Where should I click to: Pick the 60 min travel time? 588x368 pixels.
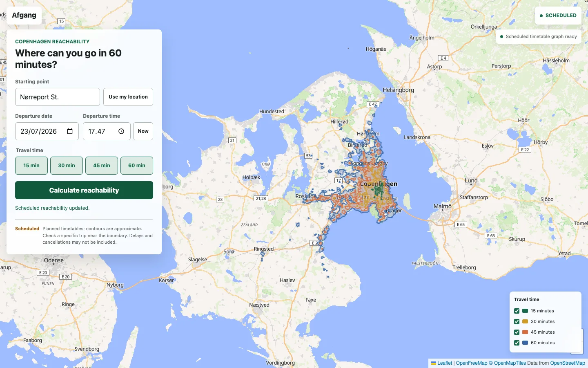137,166
